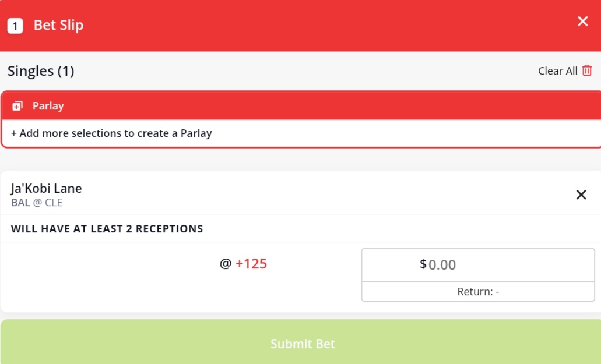
Task: Select the Clear All link
Action: pyautogui.click(x=557, y=71)
